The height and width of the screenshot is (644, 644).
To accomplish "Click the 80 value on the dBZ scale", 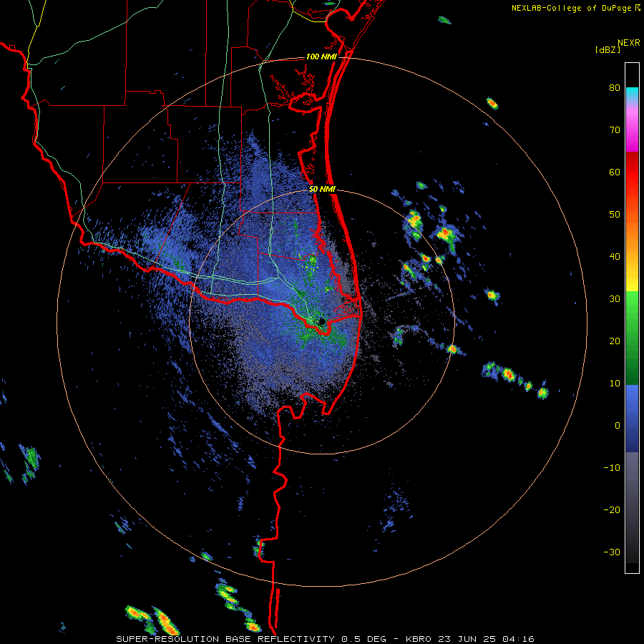I will [x=615, y=88].
